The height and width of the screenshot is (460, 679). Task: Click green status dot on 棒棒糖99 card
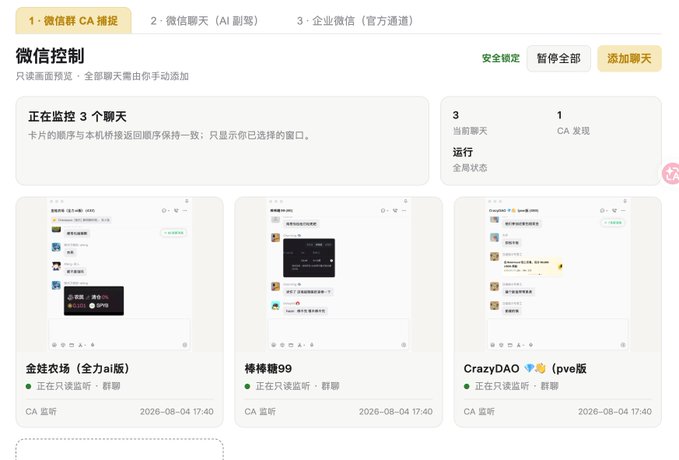point(247,386)
